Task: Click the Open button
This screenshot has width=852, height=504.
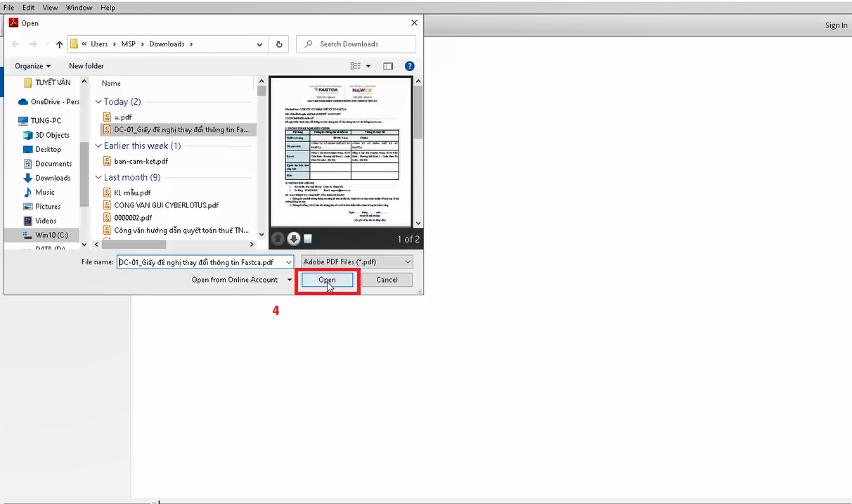Action: pos(327,280)
